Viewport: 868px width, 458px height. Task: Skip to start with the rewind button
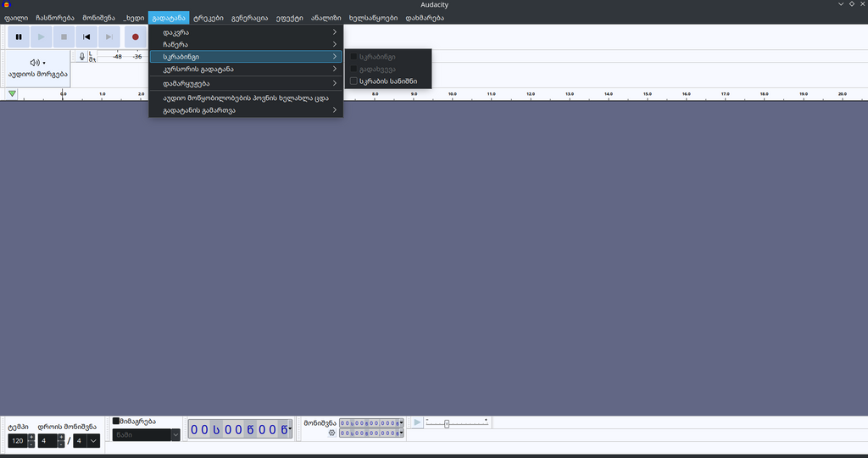(86, 37)
